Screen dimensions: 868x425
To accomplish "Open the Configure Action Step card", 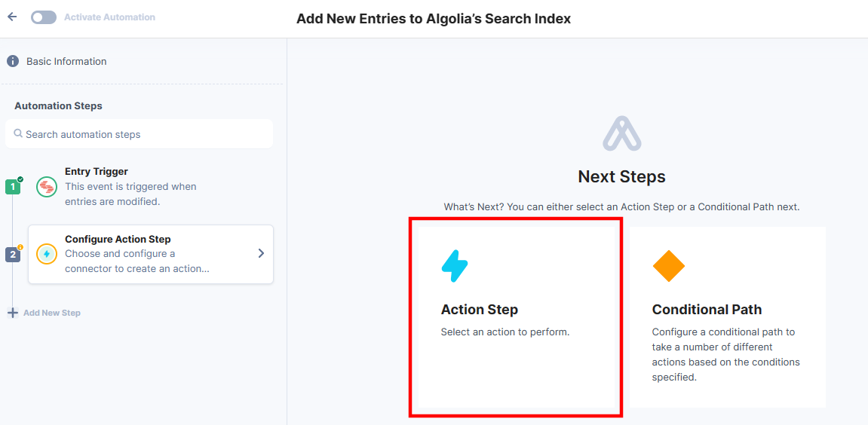I will pos(151,254).
